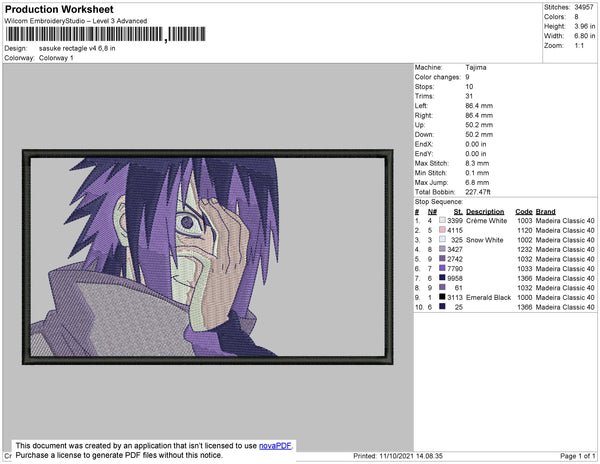Click the Stitches value '34957'

click(x=584, y=7)
